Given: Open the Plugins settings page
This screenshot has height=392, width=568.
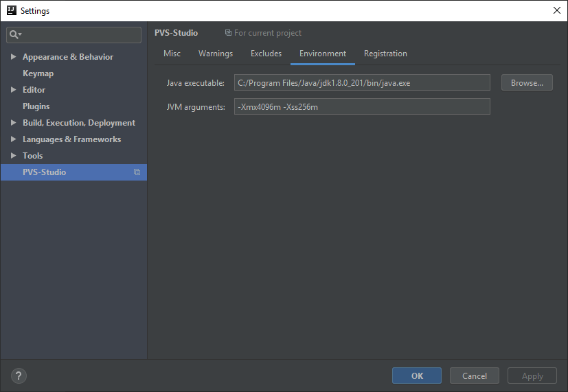Looking at the screenshot, I should click(36, 106).
